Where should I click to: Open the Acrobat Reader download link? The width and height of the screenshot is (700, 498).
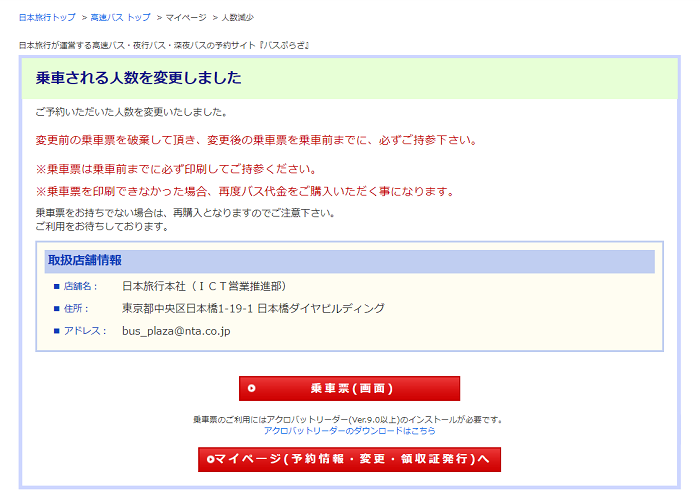pyautogui.click(x=350, y=430)
